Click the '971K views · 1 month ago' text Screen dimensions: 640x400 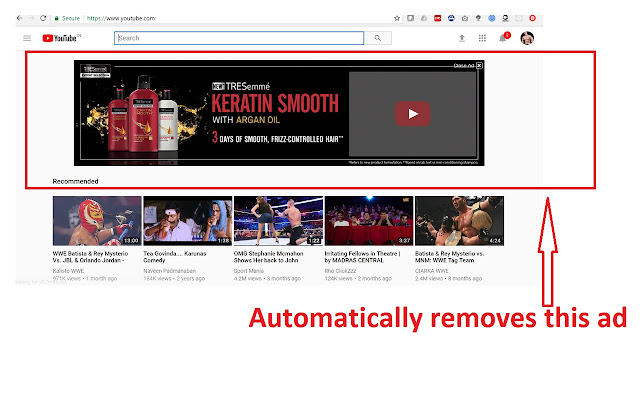85,279
